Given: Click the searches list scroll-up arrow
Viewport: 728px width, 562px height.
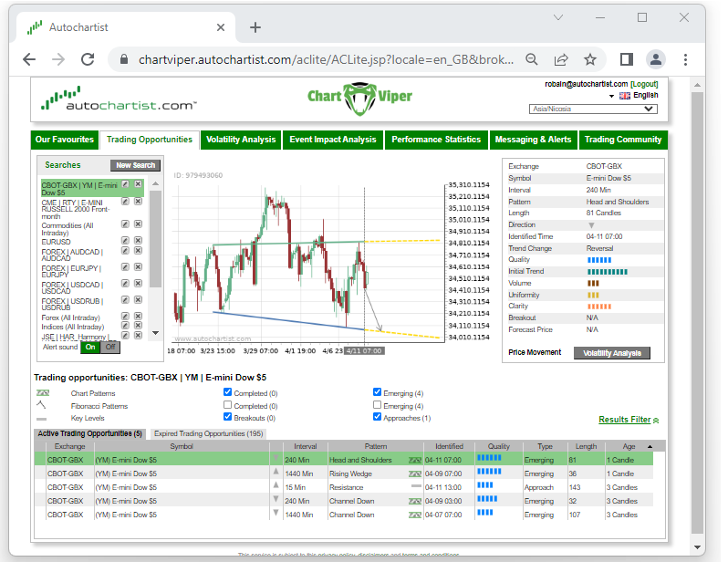Looking at the screenshot, I should tap(155, 184).
